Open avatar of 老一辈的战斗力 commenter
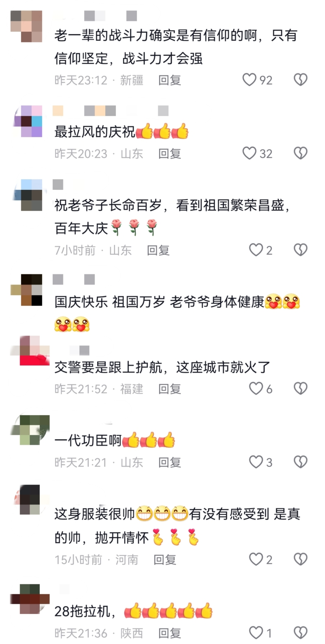The height and width of the screenshot is (644, 325). click(27, 26)
